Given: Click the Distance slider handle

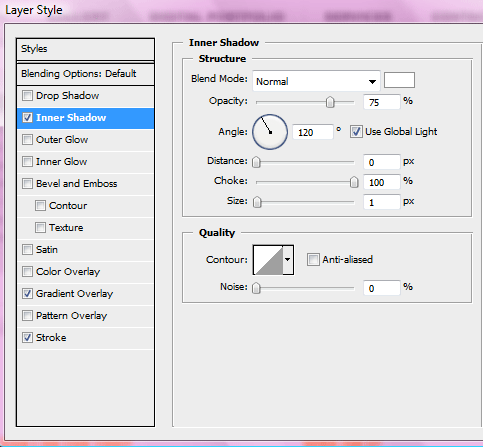Looking at the screenshot, I should pos(256,162).
